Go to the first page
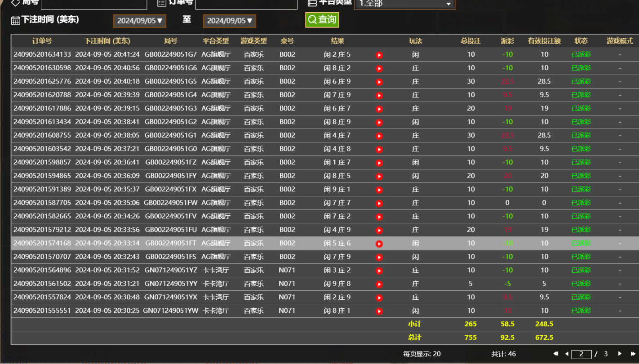 point(556,354)
